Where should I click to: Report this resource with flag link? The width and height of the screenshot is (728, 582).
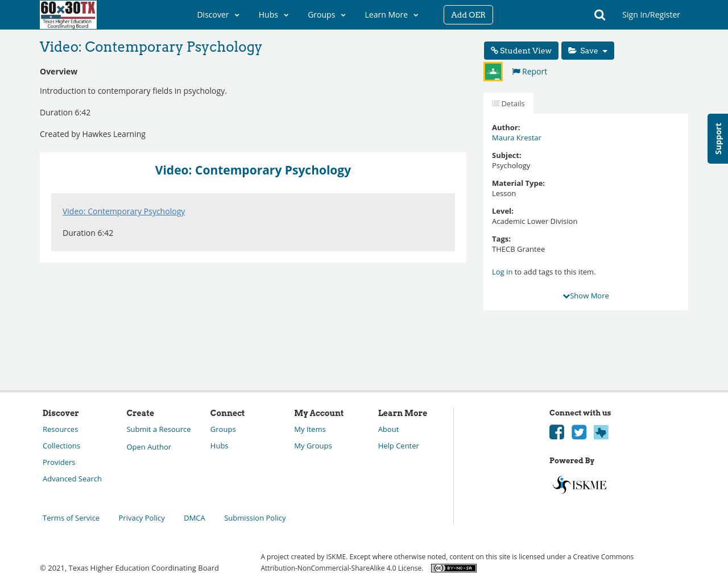pos(530,72)
